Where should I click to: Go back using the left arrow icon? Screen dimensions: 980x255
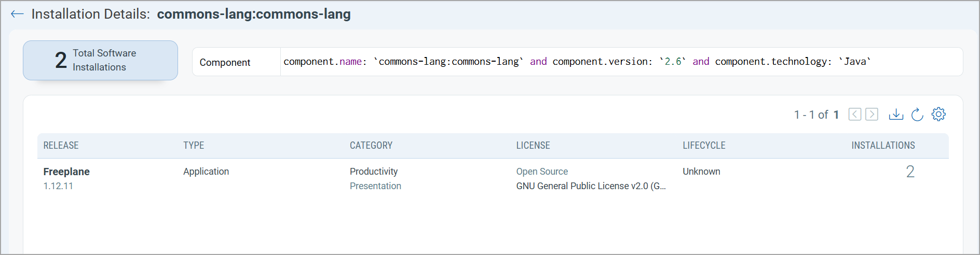pos(17,14)
